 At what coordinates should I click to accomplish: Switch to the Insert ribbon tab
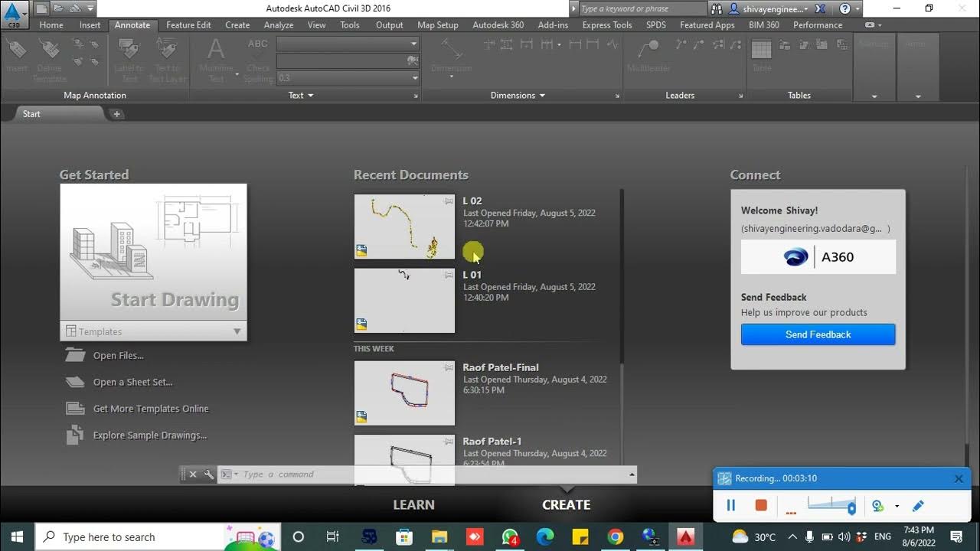click(x=90, y=24)
